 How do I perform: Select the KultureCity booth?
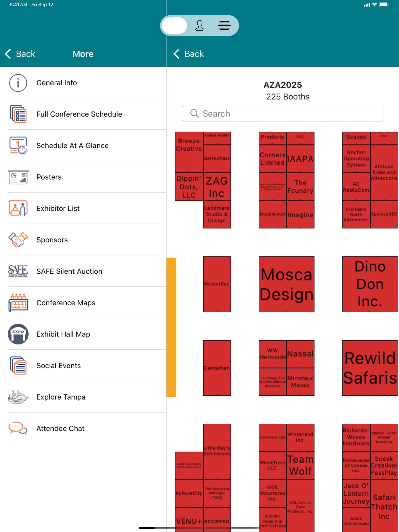coord(189,493)
